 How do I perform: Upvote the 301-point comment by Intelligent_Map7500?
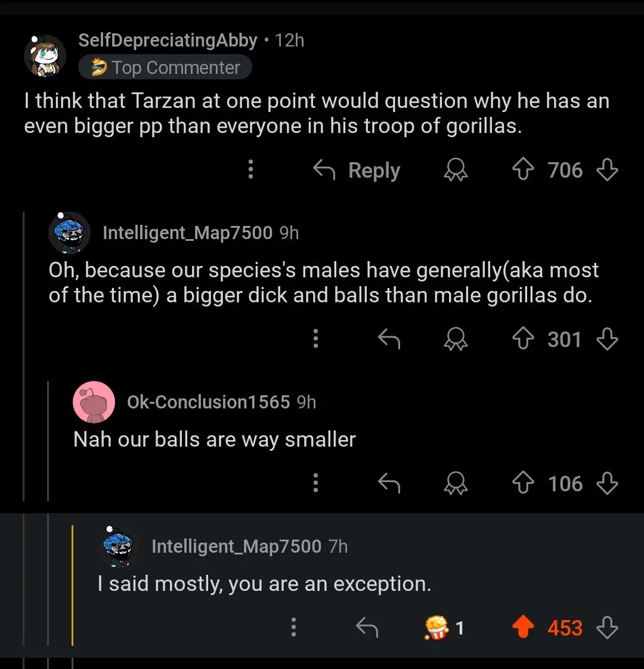click(523, 339)
